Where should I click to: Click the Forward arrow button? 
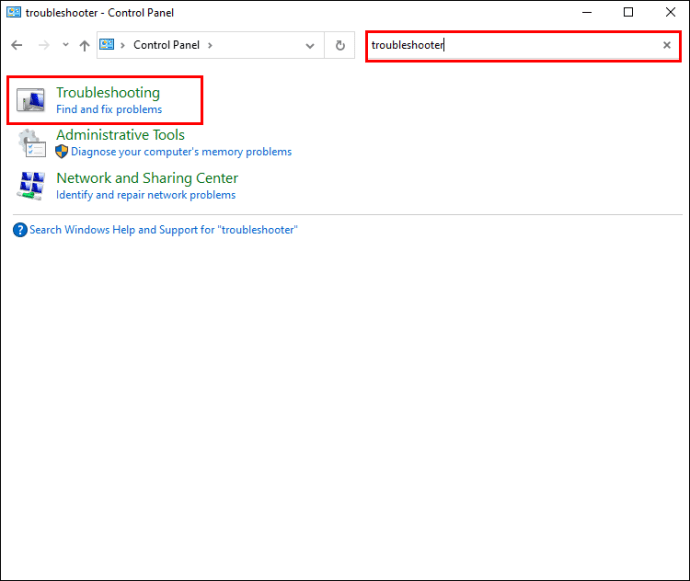click(x=44, y=45)
